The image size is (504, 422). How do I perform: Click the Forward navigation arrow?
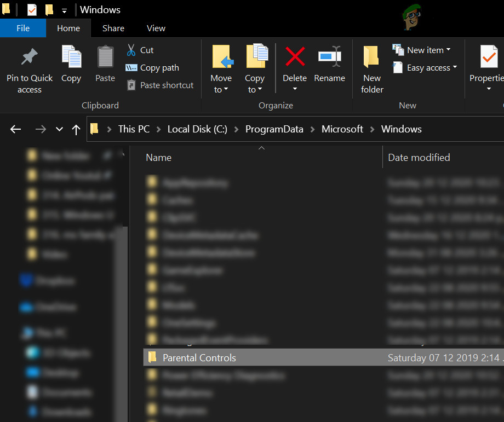[41, 129]
